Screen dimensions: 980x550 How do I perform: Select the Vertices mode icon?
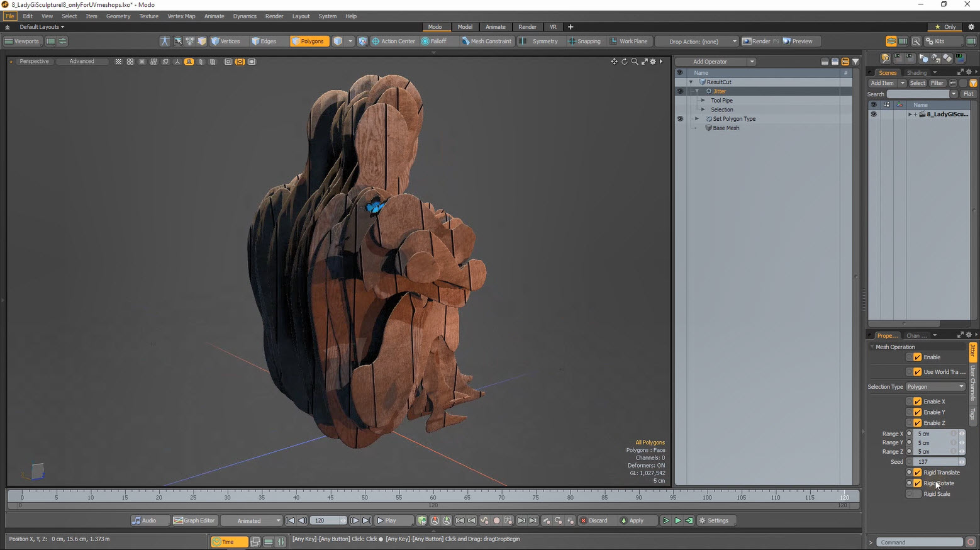point(226,41)
